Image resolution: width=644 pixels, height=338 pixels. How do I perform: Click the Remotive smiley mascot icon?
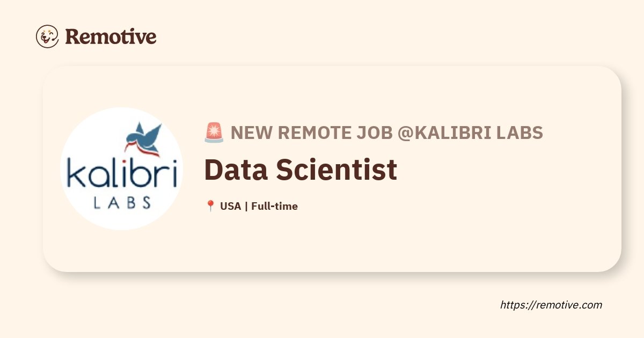click(x=47, y=36)
